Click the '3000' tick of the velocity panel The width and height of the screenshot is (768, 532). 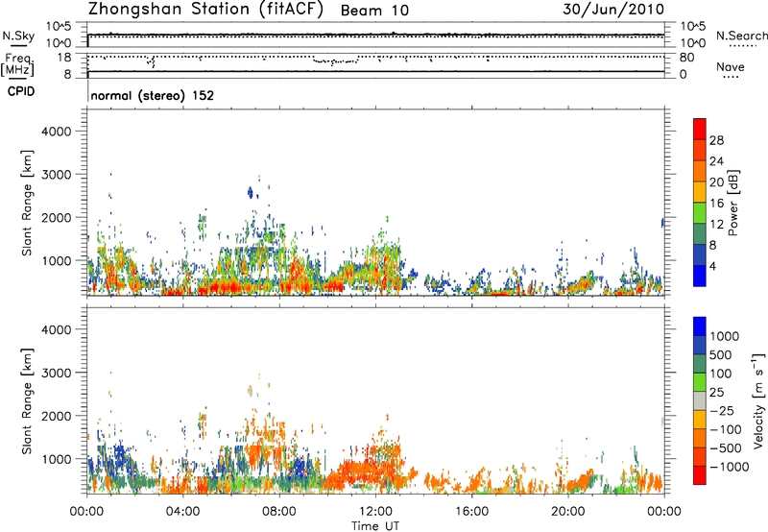[x=56, y=373]
